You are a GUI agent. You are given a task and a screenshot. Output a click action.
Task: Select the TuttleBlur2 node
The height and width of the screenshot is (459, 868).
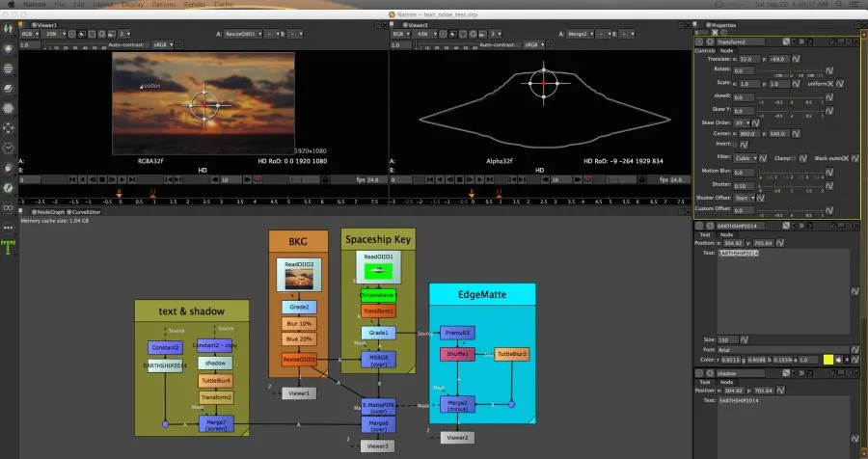pyautogui.click(x=511, y=354)
